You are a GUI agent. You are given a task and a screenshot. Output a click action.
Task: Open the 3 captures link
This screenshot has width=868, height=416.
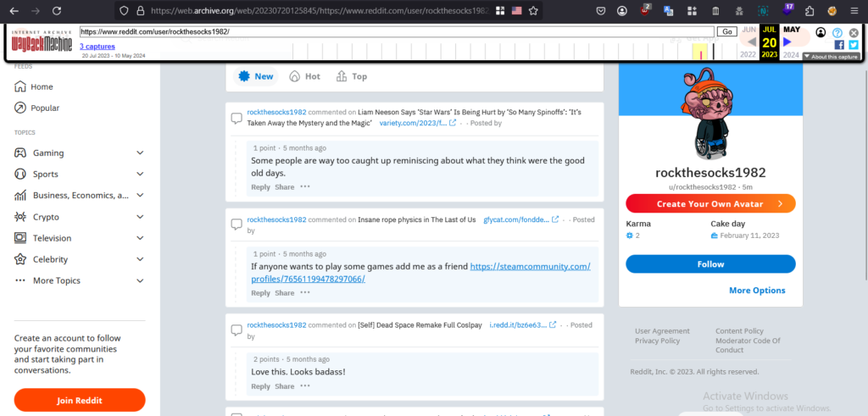97,47
